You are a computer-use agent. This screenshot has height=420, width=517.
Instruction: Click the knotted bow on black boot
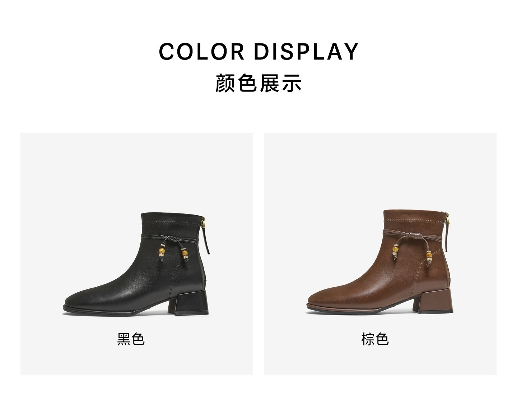(x=172, y=239)
